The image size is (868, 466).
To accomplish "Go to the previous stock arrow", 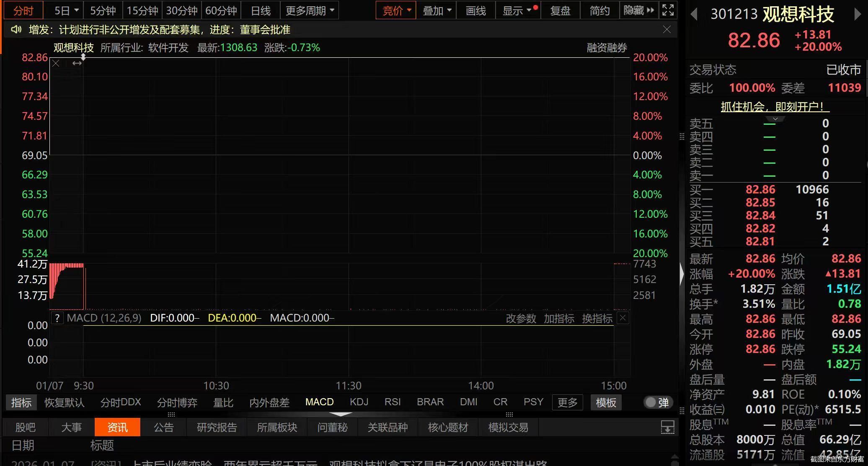I will pos(694,15).
